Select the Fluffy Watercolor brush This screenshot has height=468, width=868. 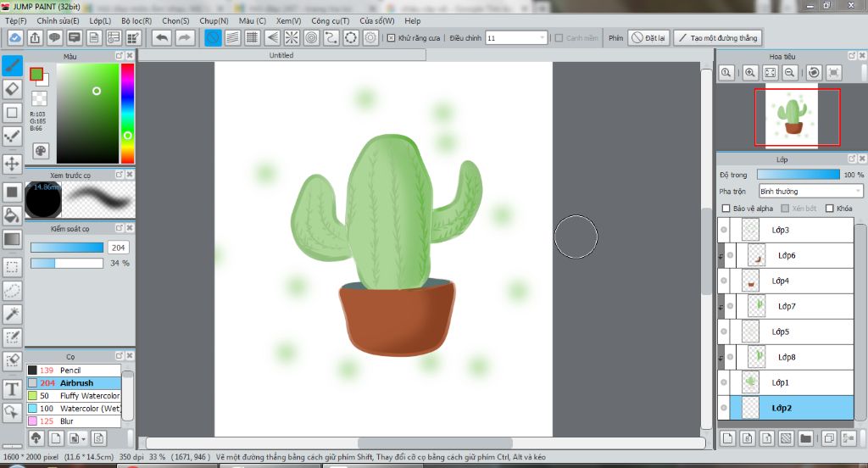point(74,395)
